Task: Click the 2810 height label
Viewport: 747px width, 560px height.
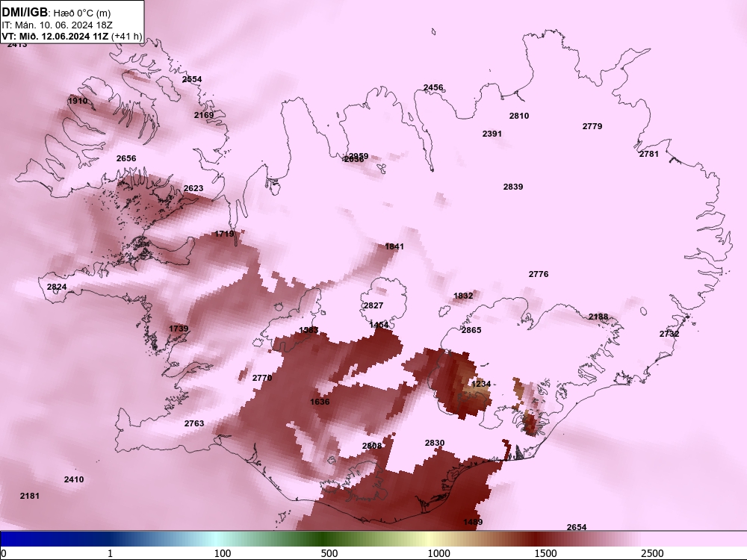Action: point(519,115)
